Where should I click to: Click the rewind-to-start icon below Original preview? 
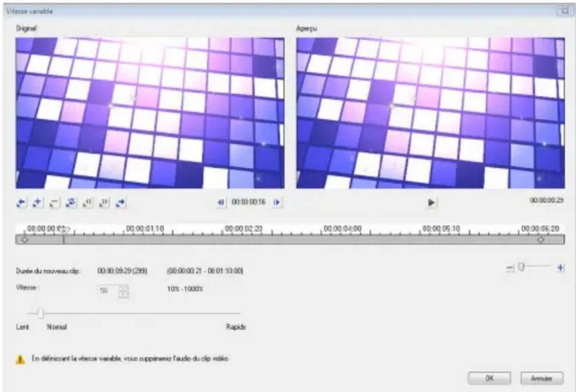pos(20,203)
